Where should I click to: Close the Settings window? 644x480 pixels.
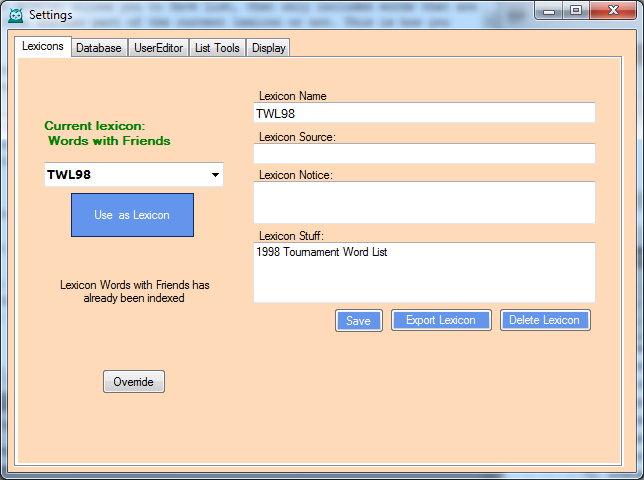pos(613,11)
